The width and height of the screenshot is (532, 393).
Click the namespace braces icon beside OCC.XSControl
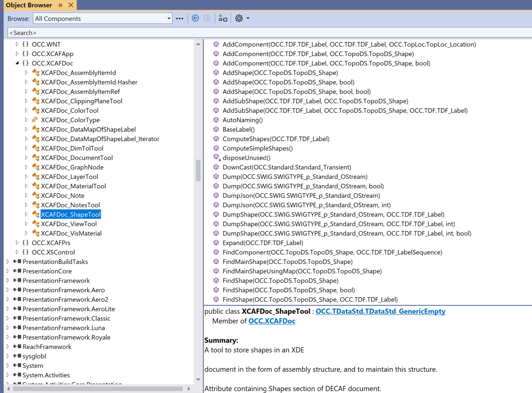[25, 252]
